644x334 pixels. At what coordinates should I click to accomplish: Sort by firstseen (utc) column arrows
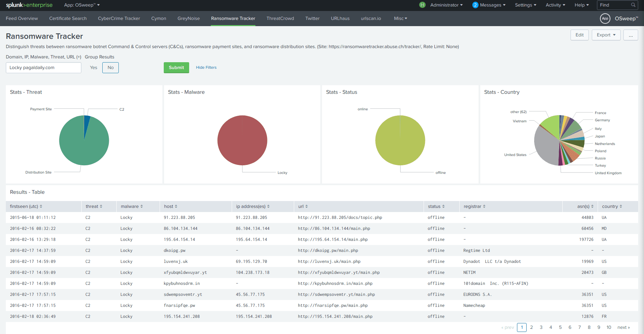coord(41,207)
